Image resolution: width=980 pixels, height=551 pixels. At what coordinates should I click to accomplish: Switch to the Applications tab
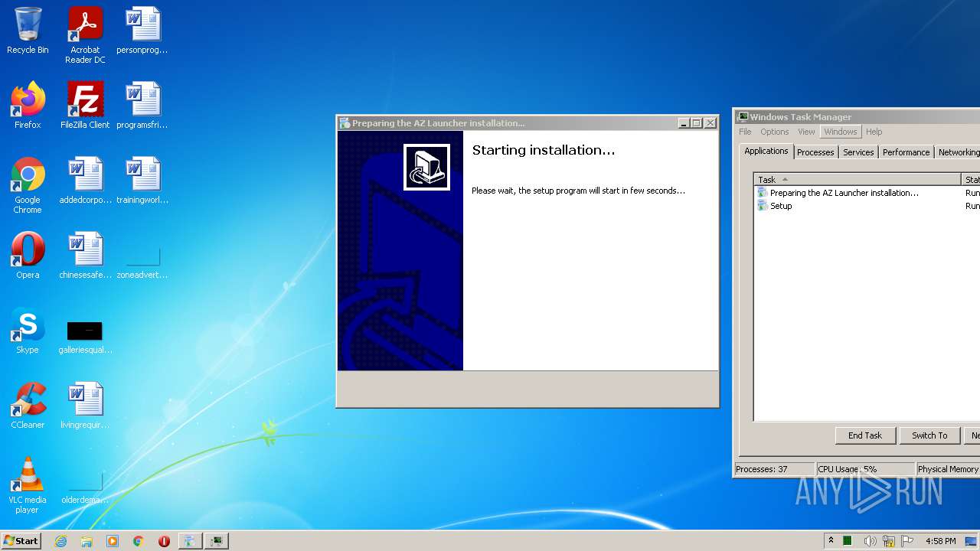pyautogui.click(x=766, y=151)
